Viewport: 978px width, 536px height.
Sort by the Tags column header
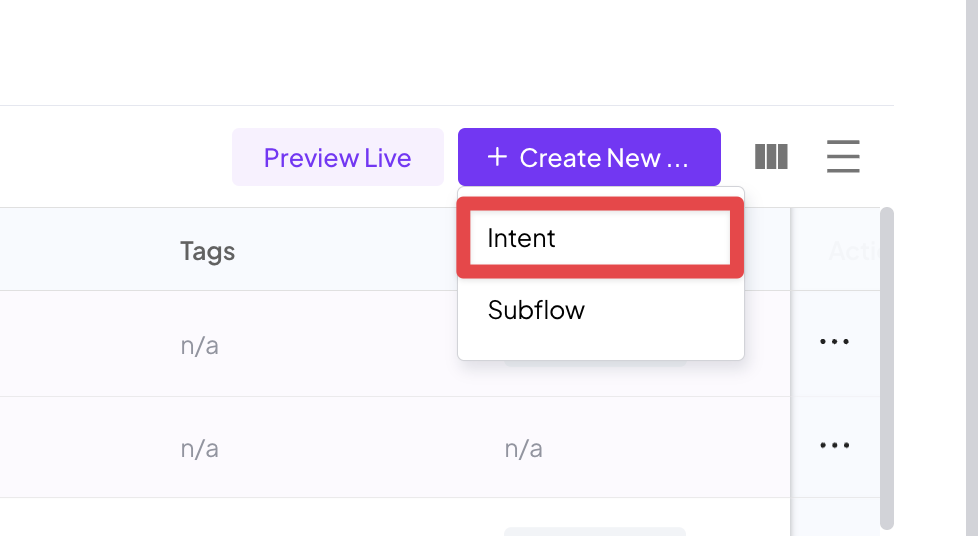[x=208, y=251]
